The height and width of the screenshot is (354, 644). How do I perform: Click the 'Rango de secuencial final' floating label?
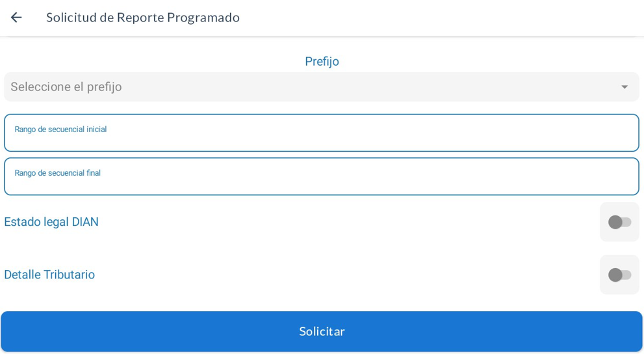click(58, 173)
